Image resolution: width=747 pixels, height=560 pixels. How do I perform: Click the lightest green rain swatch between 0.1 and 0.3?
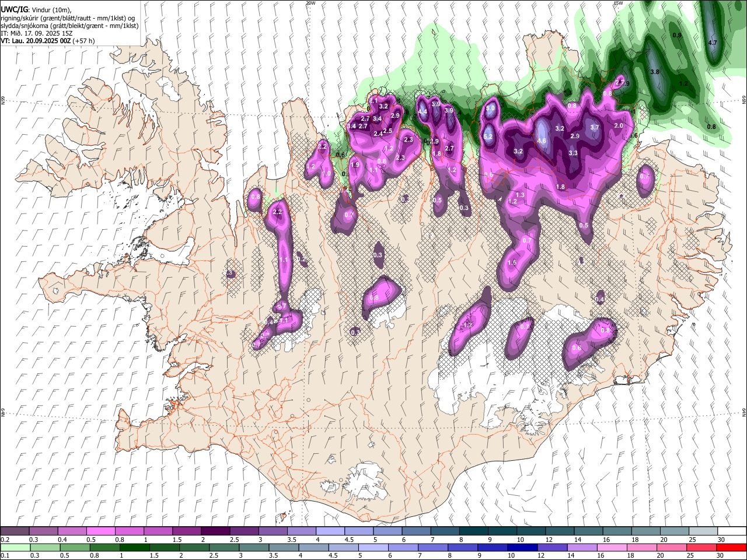(x=16, y=547)
